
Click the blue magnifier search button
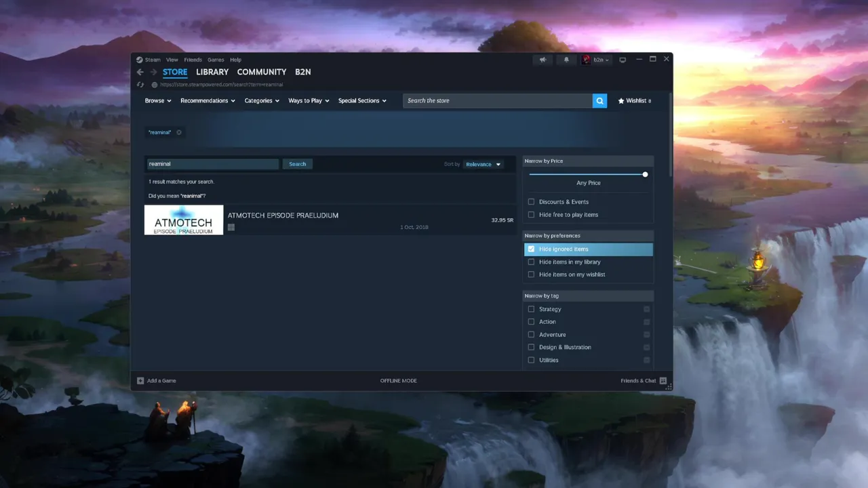(599, 100)
